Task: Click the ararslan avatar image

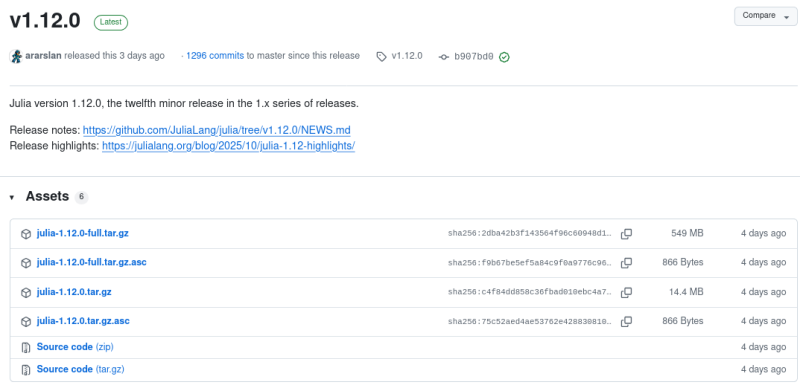Action: click(16, 56)
